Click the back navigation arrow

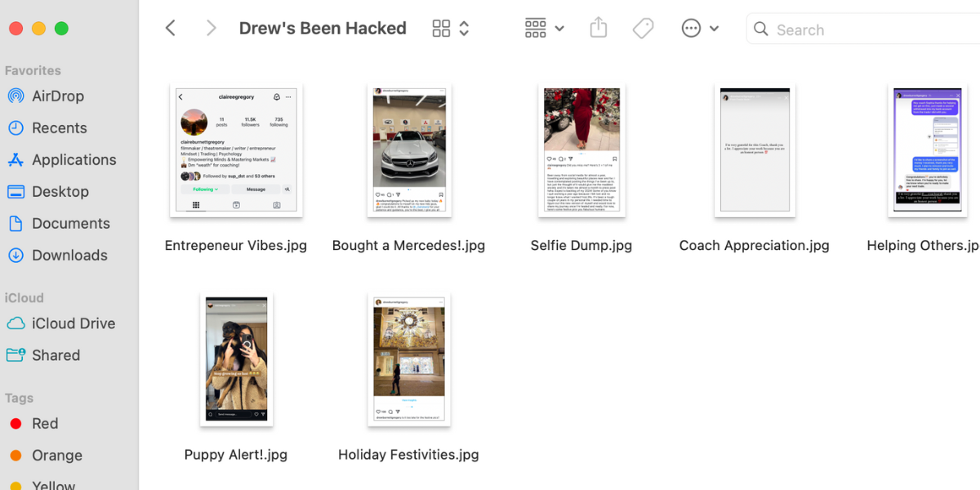pyautogui.click(x=170, y=29)
